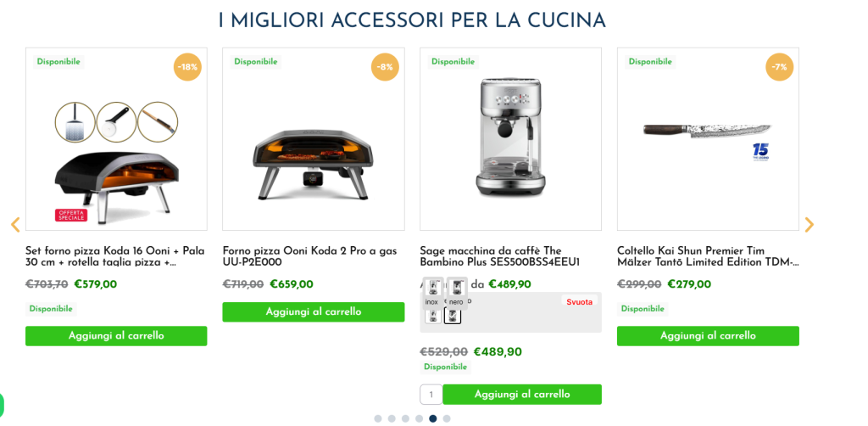Click quantity field for Sage machine
Viewport: 868px width, 426px height.
431,395
